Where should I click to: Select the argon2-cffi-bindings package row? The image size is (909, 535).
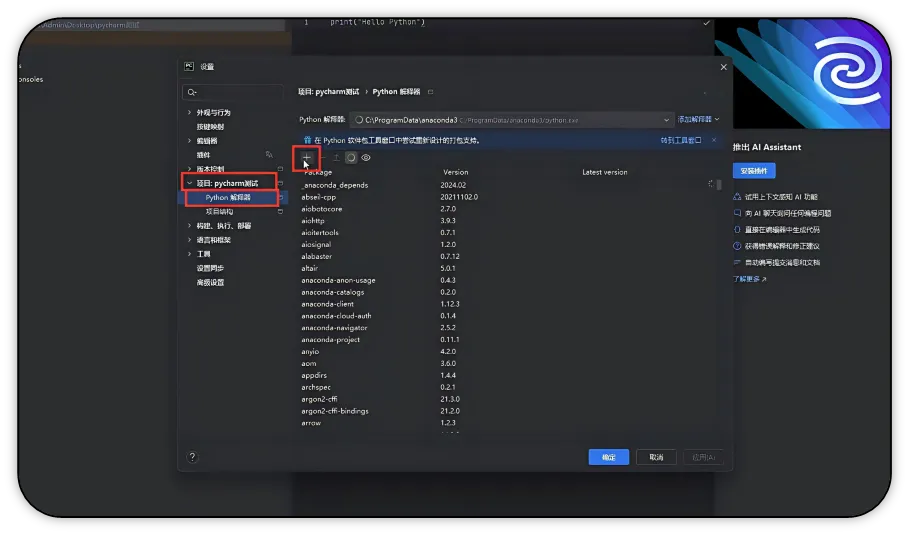pyautogui.click(x=506, y=411)
